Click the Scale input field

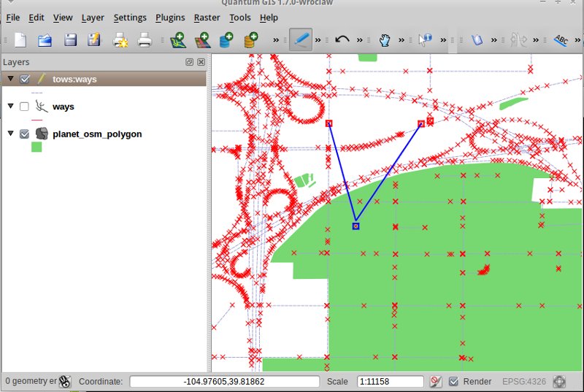[390, 381]
